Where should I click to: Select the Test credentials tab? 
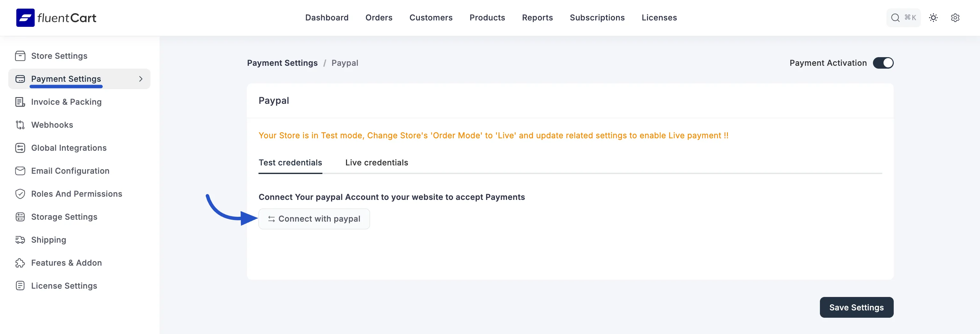pyautogui.click(x=290, y=163)
